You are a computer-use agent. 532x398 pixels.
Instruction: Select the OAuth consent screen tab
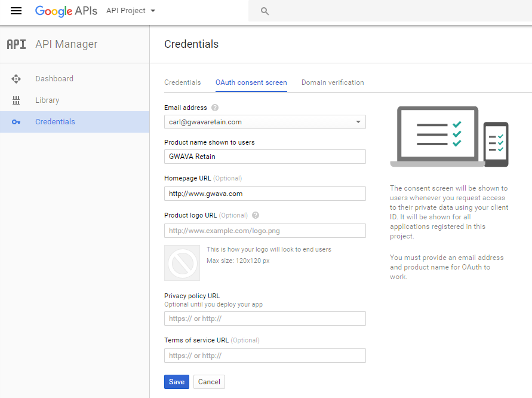tap(251, 82)
